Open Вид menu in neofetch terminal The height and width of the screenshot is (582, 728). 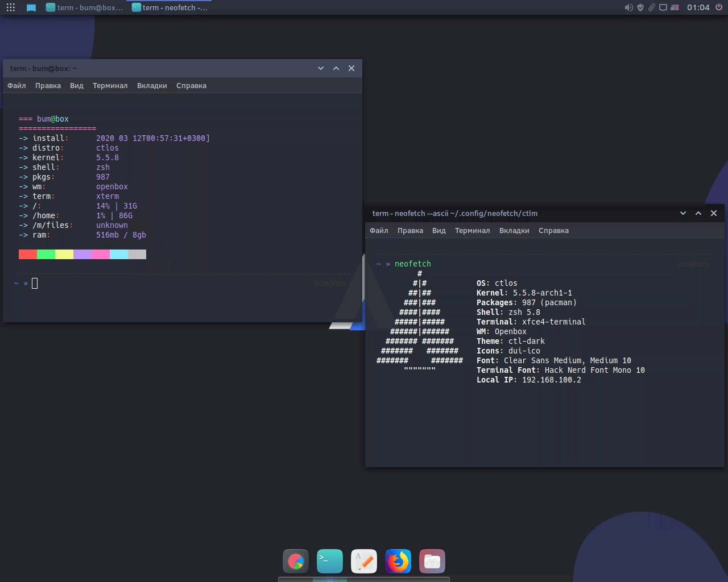(x=439, y=230)
